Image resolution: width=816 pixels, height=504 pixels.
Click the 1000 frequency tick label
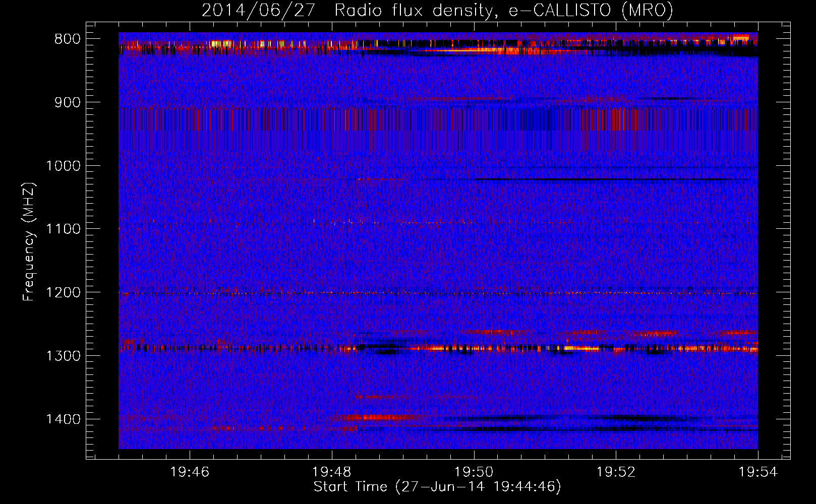(x=64, y=166)
